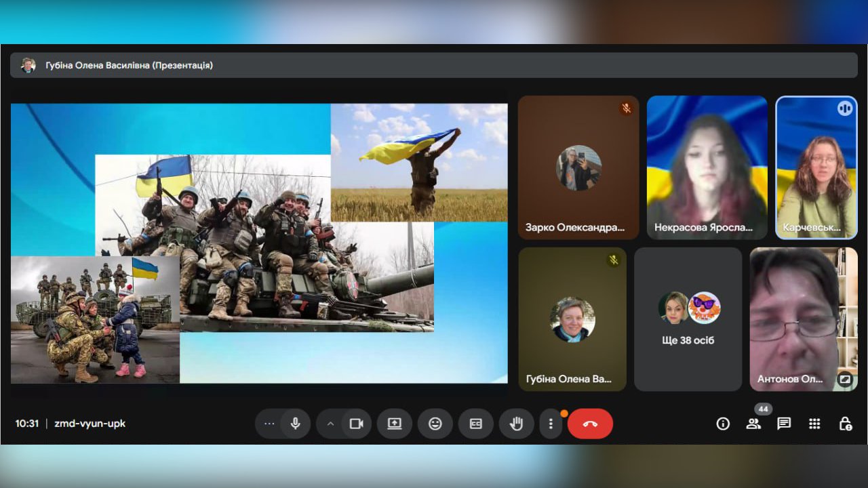Image resolution: width=868 pixels, height=488 pixels.
Task: Select Некрасова Ярослава video tile
Action: pos(707,167)
